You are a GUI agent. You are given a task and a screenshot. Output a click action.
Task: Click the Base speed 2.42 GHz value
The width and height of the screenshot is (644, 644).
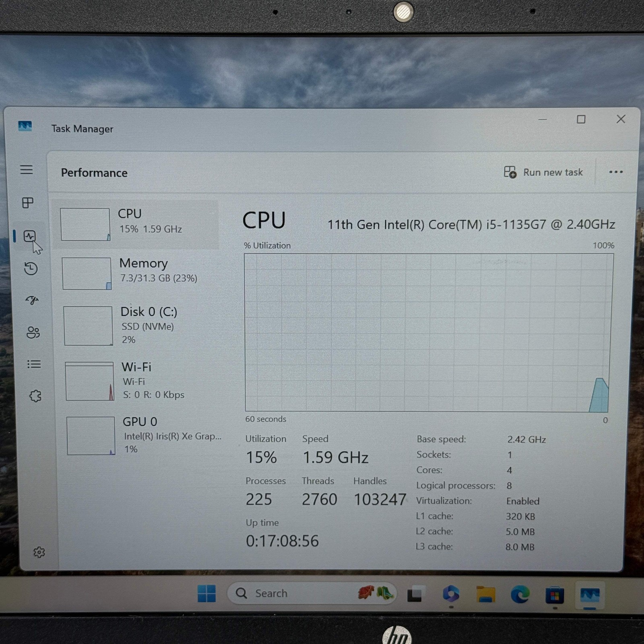pyautogui.click(x=526, y=440)
